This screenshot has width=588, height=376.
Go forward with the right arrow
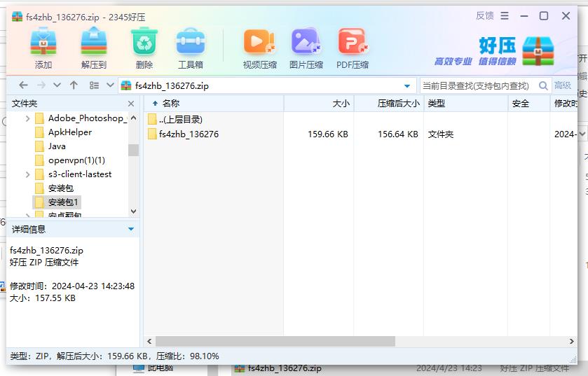41,85
